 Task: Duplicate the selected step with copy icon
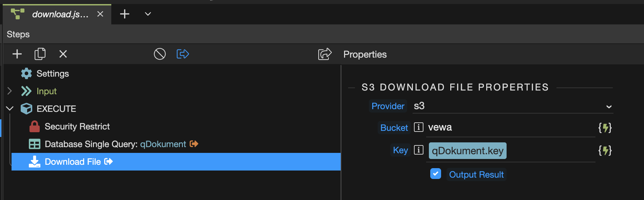(x=40, y=54)
